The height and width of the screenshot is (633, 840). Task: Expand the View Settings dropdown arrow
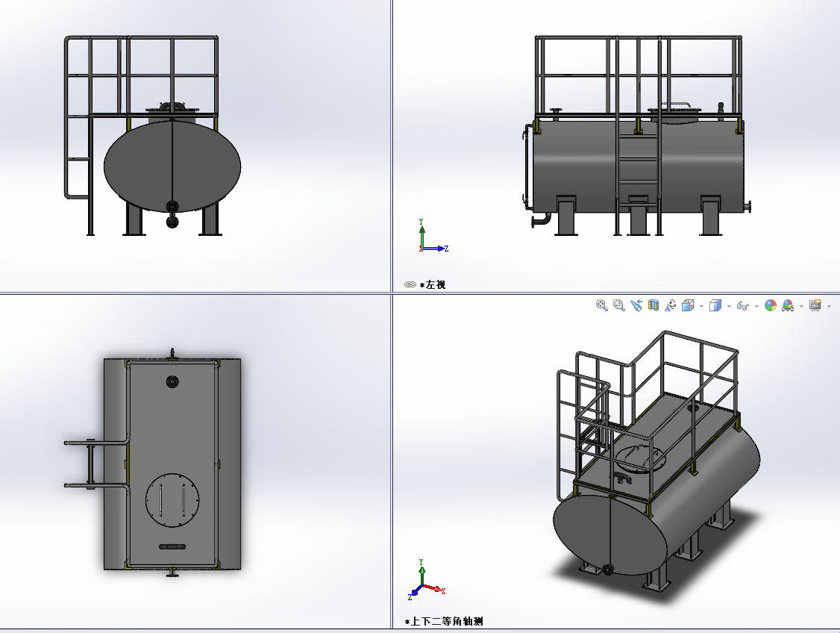click(830, 307)
